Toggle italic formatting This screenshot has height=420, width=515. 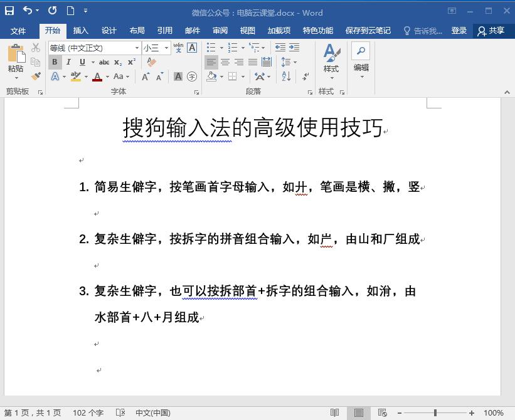coord(68,62)
